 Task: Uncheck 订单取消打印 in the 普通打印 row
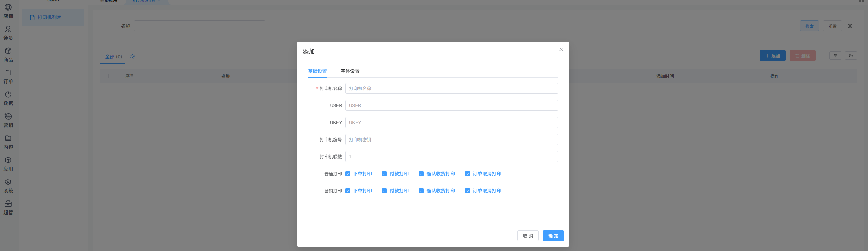tap(468, 174)
